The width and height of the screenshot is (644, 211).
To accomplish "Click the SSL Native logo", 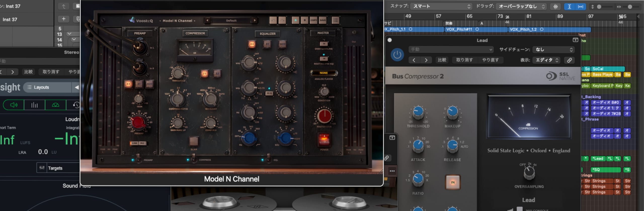I will pos(560,76).
